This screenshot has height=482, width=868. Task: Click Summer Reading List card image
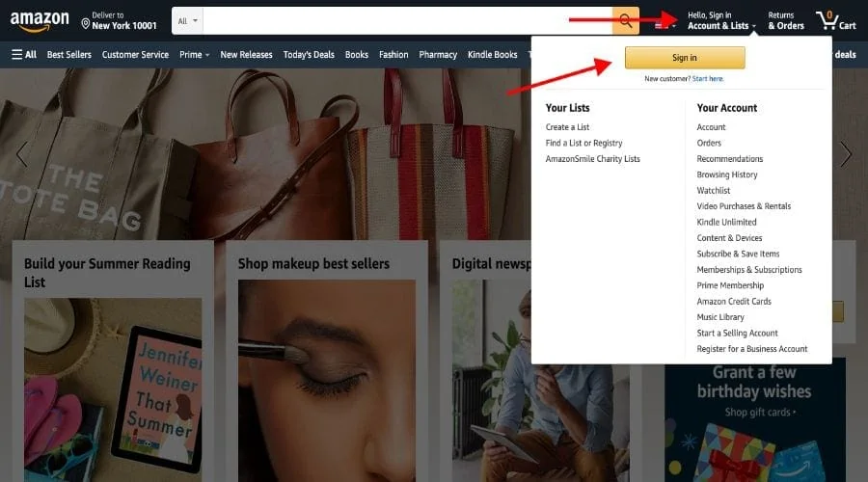click(x=113, y=390)
